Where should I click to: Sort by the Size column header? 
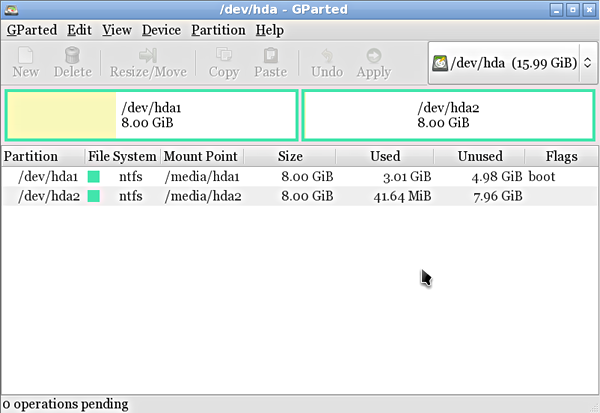click(x=290, y=156)
